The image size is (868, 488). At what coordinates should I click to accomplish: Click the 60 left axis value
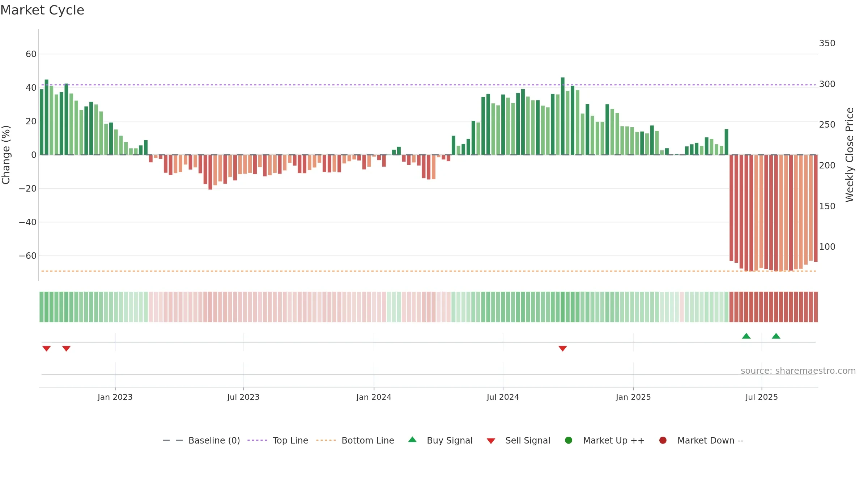[x=31, y=54]
